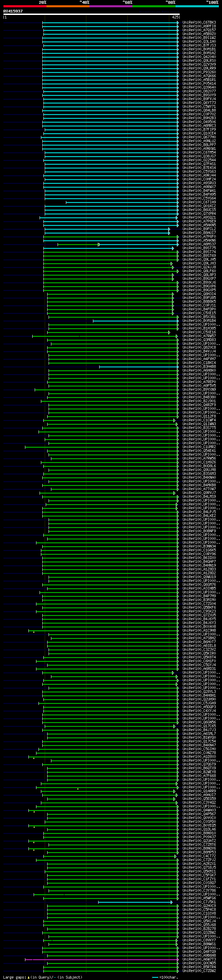Select the UniRef100_B2B278 label
The width and height of the screenshot is (222, 980).
click(199, 929)
